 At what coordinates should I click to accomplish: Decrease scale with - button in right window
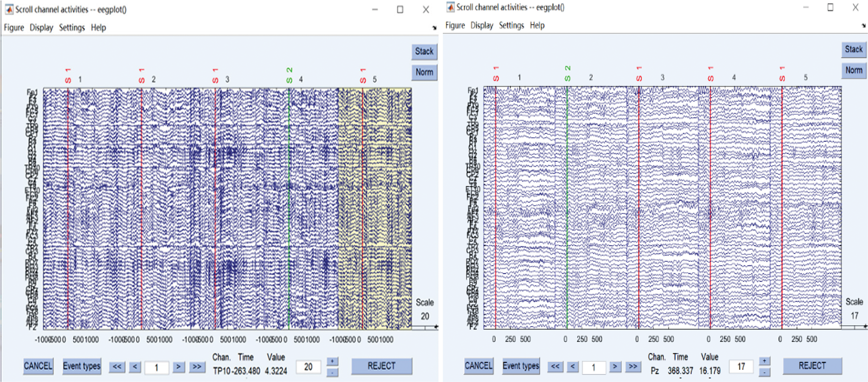(764, 372)
